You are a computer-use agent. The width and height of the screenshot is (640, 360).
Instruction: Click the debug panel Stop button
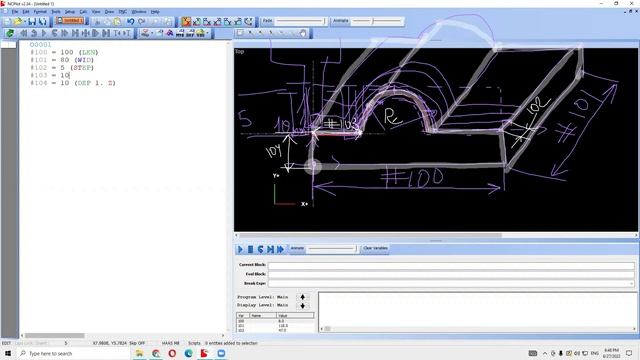(250, 249)
